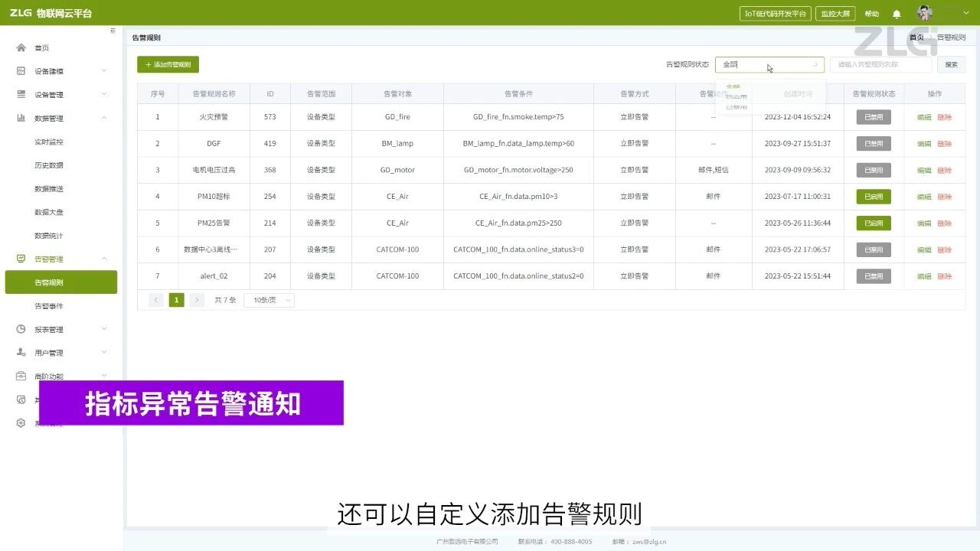Click the 添加告警规则 button

click(x=168, y=64)
